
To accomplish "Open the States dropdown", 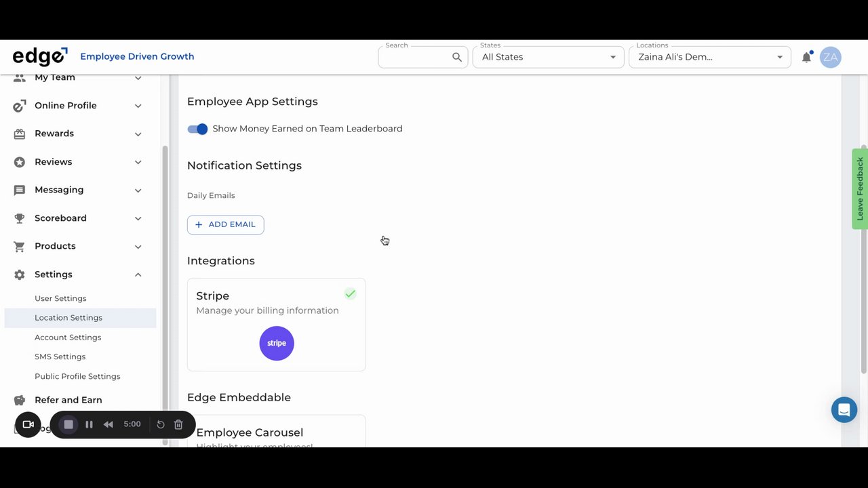I will click(548, 58).
